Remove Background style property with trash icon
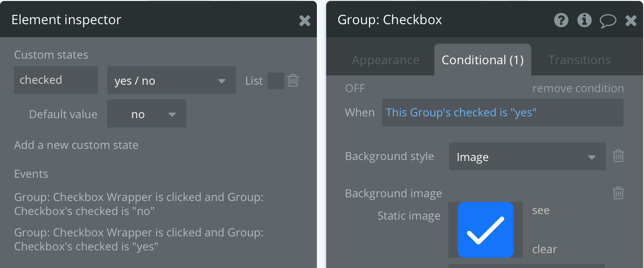The height and width of the screenshot is (268, 644). (618, 156)
